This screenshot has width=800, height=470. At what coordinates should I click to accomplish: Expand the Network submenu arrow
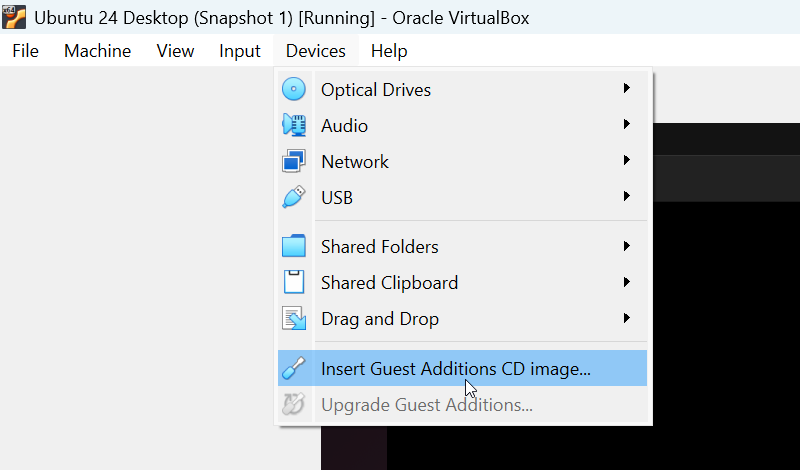coord(627,160)
